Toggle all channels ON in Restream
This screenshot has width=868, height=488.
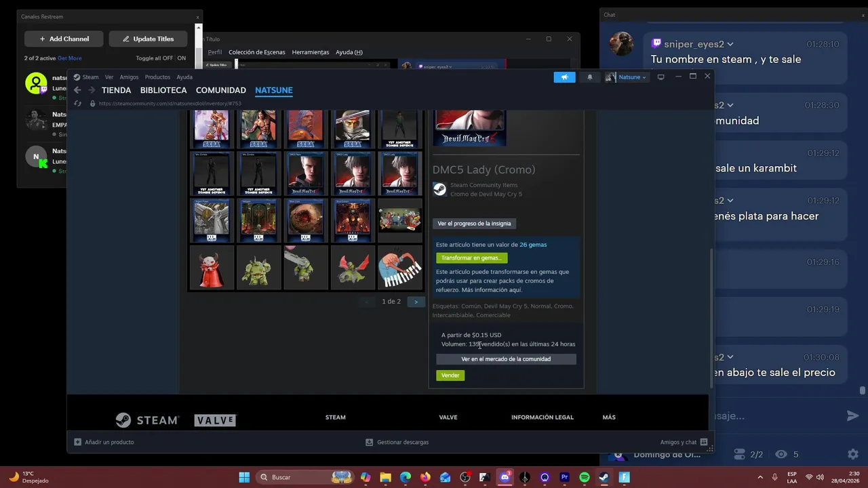181,58
